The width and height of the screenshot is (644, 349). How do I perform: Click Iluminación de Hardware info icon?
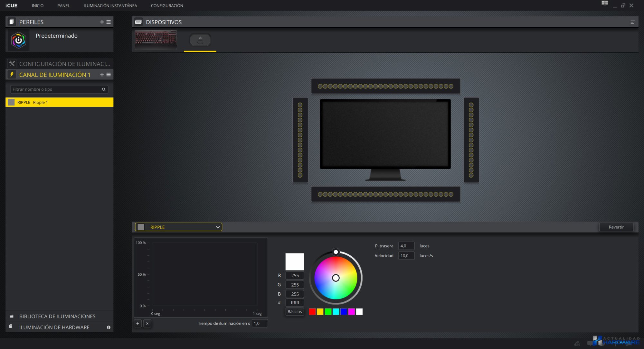pos(109,327)
